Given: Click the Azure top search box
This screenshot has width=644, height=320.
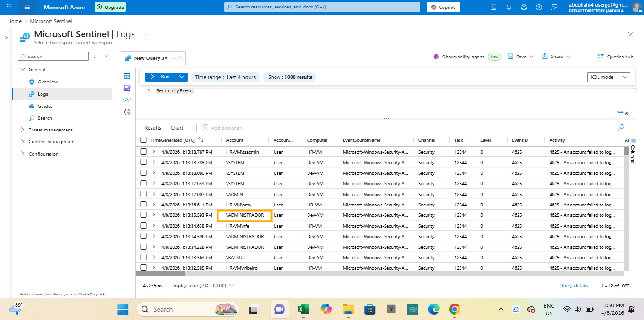Looking at the screenshot, I should [x=322, y=7].
